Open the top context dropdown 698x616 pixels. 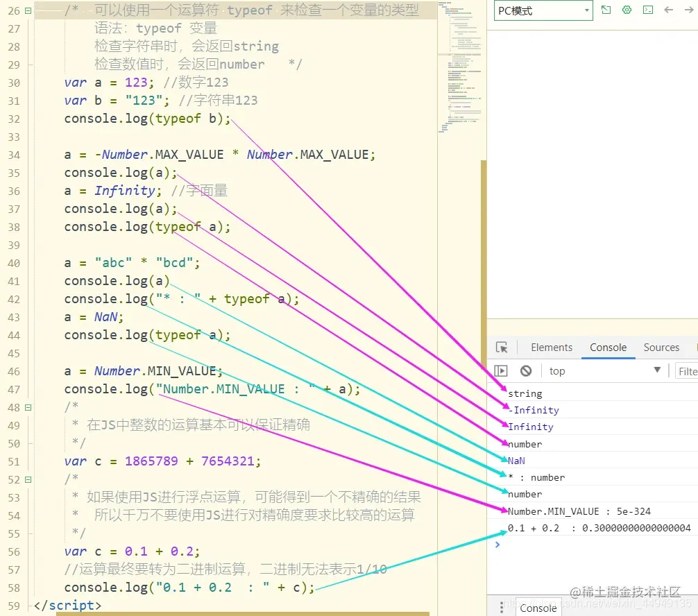pyautogui.click(x=604, y=370)
